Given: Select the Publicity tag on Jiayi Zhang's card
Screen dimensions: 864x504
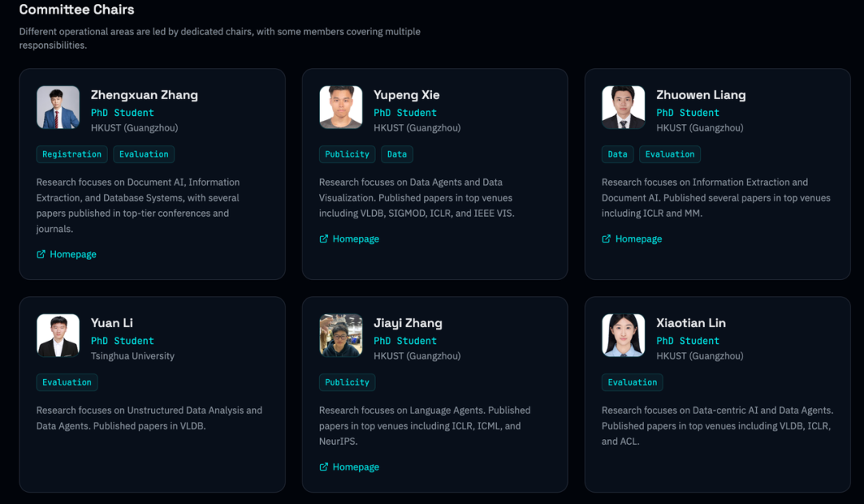Looking at the screenshot, I should click(x=347, y=382).
